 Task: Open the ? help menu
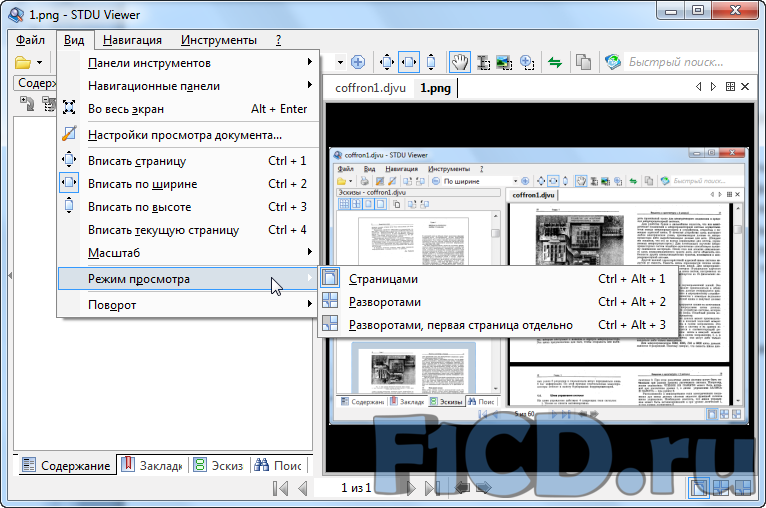278,40
